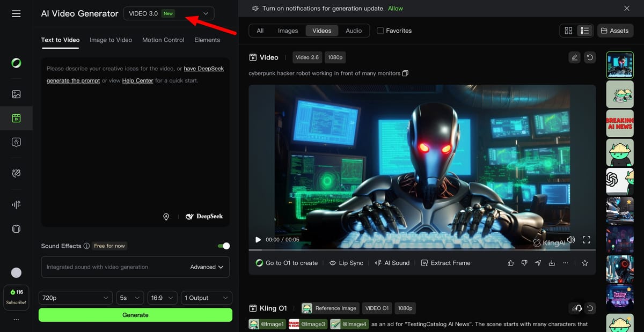The image size is (644, 332).
Task: Click the audio waveform sidebar icon
Action: (x=16, y=204)
